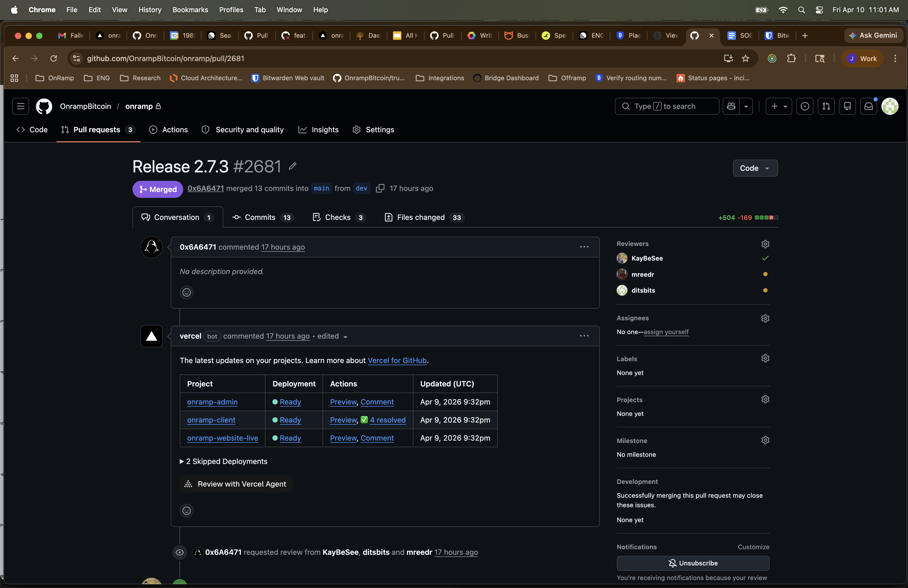The height and width of the screenshot is (588, 908).
Task: Open the Code dropdown button
Action: point(755,168)
